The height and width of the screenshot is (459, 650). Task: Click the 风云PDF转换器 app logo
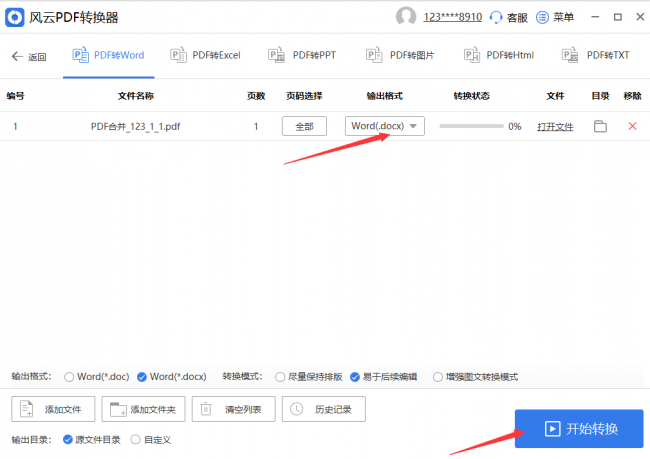click(15, 17)
